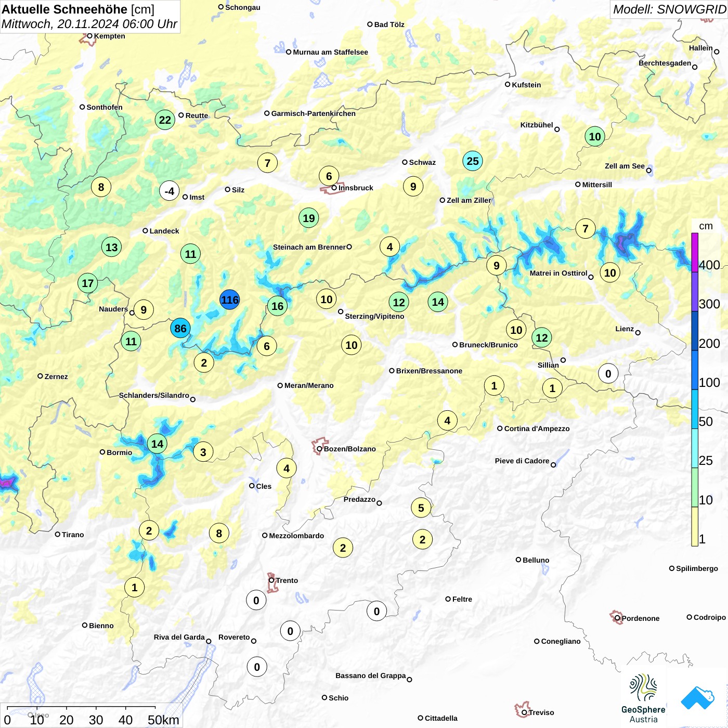Click the Meran/Merano city label
Screen dimensions: 728x728
(x=309, y=385)
